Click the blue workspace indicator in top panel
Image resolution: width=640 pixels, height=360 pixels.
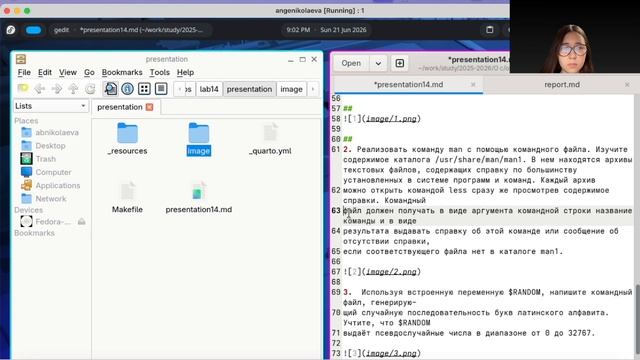coord(33,30)
